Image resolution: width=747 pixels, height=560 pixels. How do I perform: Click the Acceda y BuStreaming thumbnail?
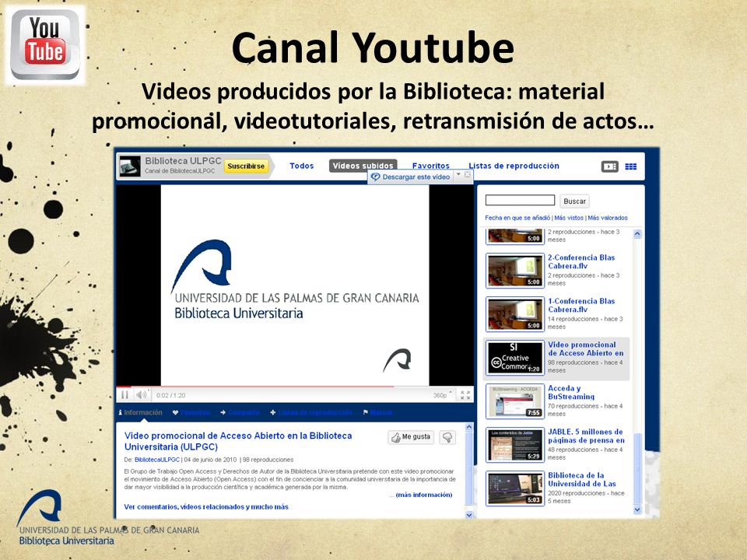[515, 401]
